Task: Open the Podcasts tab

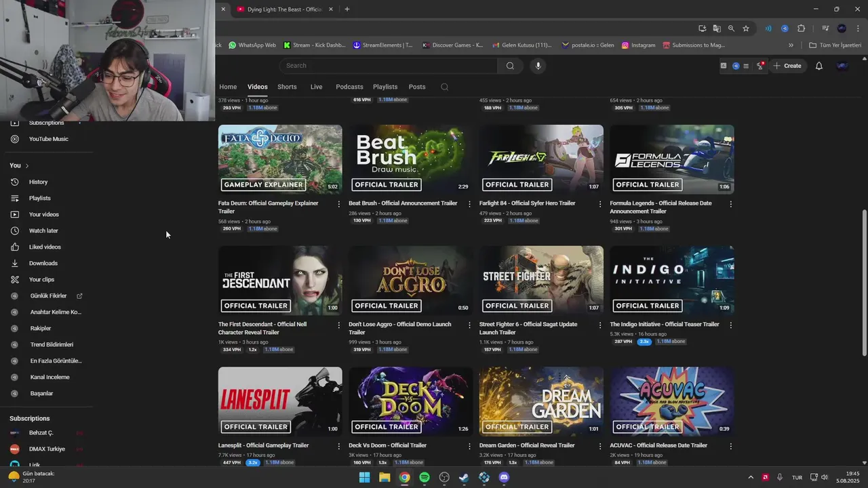Action: click(x=349, y=87)
